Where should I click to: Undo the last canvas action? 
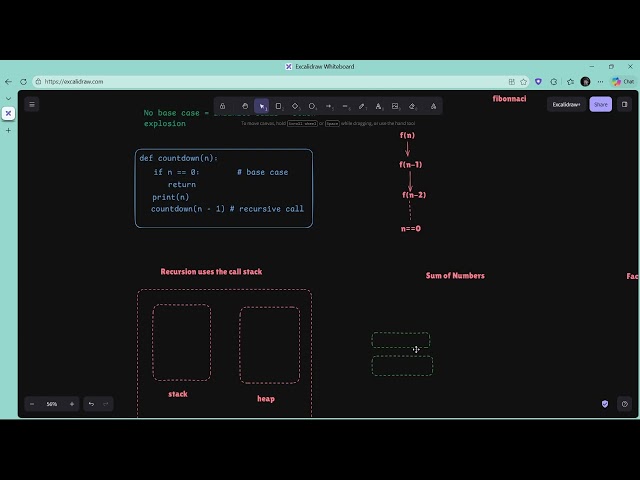[91, 404]
